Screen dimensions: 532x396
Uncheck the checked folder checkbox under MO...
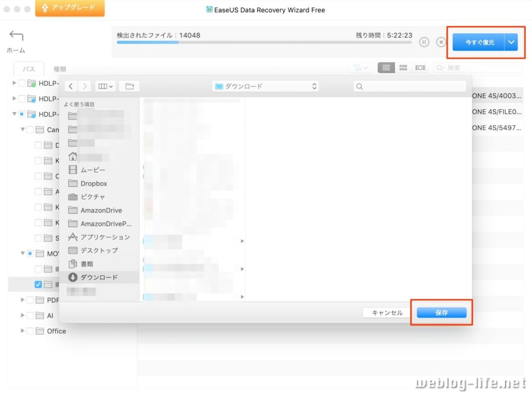coord(38,284)
